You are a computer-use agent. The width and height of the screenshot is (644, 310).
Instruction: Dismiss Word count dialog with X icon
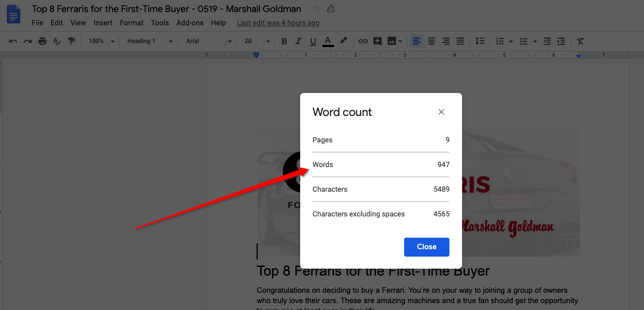[441, 112]
